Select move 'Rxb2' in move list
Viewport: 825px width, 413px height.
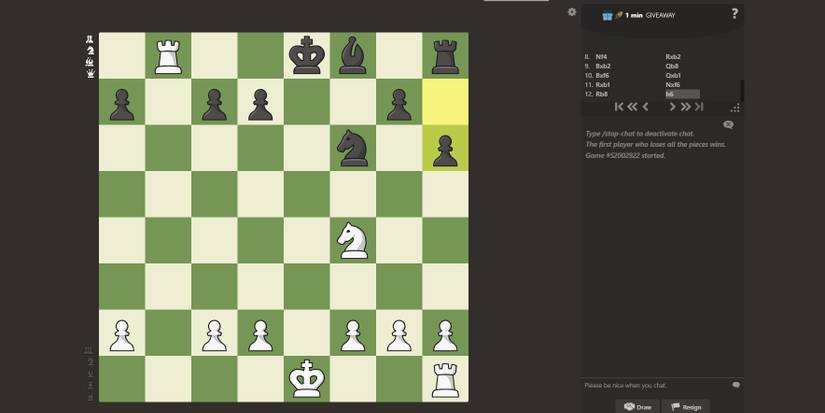click(x=673, y=57)
